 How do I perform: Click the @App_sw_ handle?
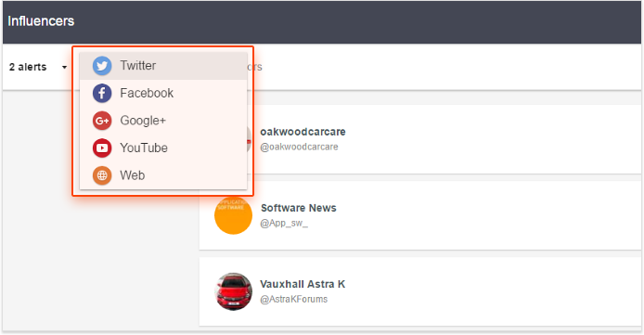click(x=284, y=224)
